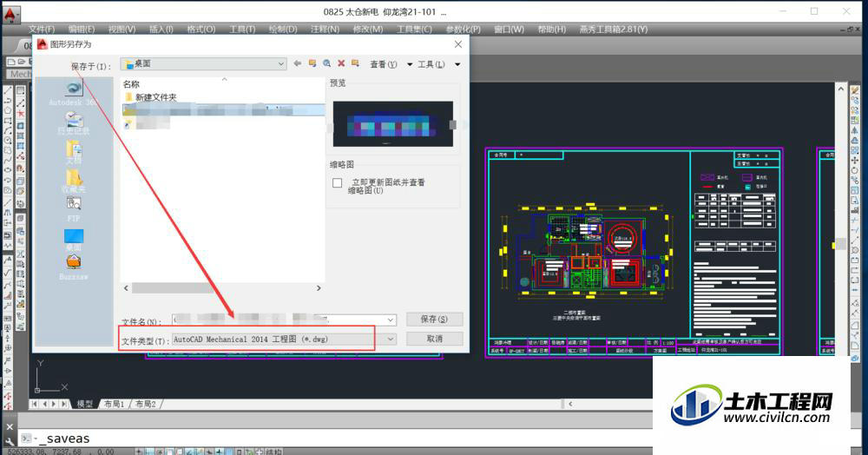Image resolution: width=868 pixels, height=455 pixels.
Task: Open the 工具(L) dropdown arrow
Action: tap(457, 64)
